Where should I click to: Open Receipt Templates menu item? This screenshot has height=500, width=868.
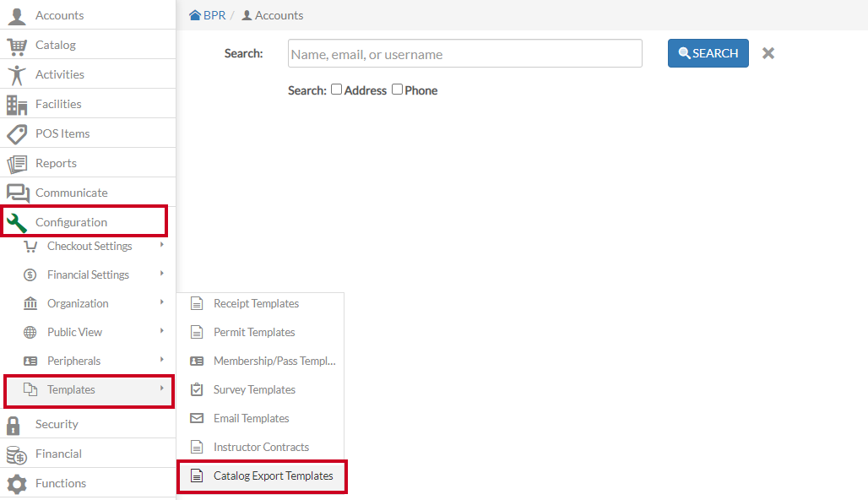tap(260, 303)
